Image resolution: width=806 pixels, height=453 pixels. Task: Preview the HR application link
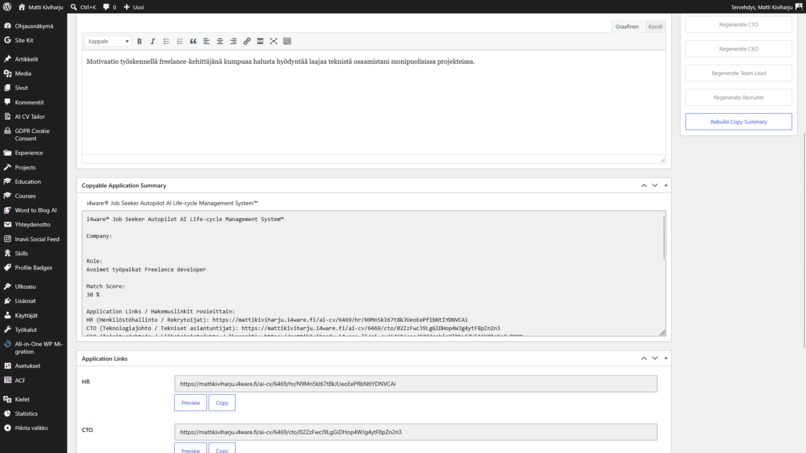[190, 403]
